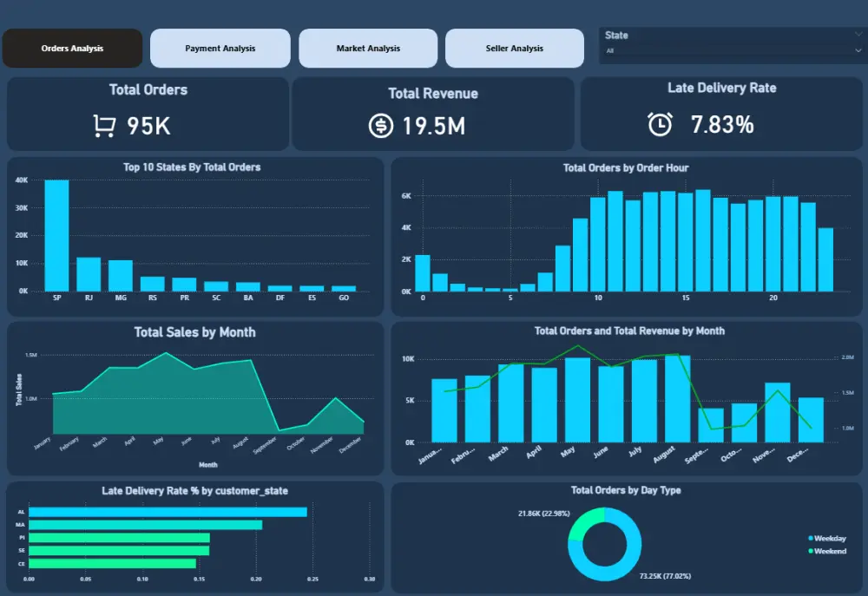Select the 19.5M total revenue value
Viewport: 868px width, 596px height.
[433, 126]
